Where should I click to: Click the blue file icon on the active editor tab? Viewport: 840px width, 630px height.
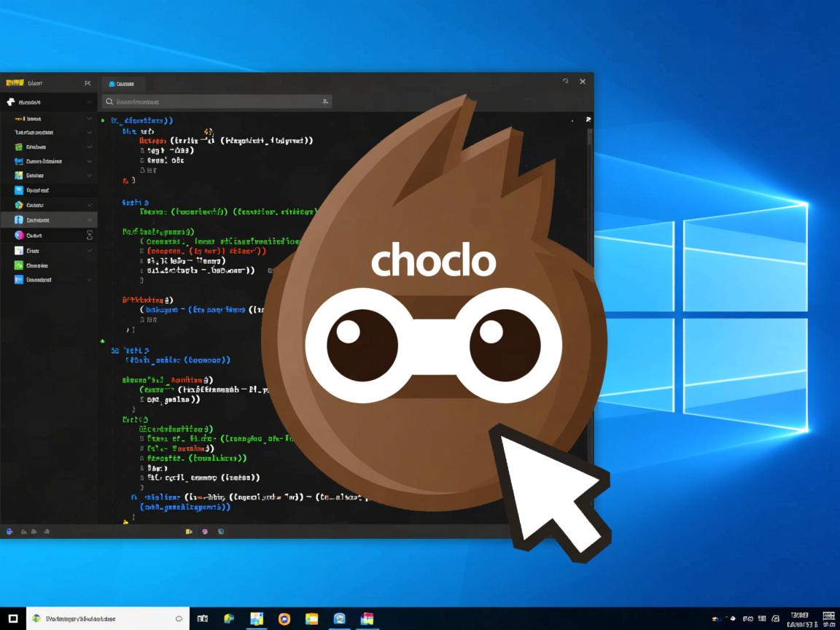(111, 83)
